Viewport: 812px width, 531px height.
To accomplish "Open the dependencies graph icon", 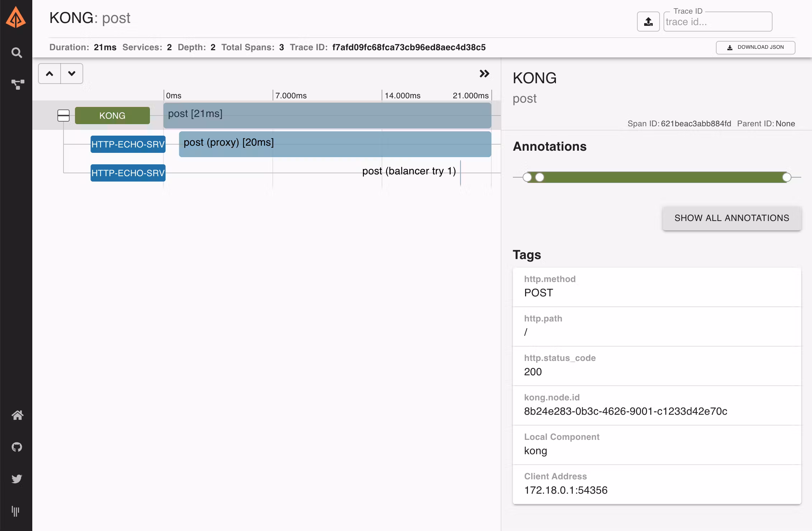I will (17, 84).
